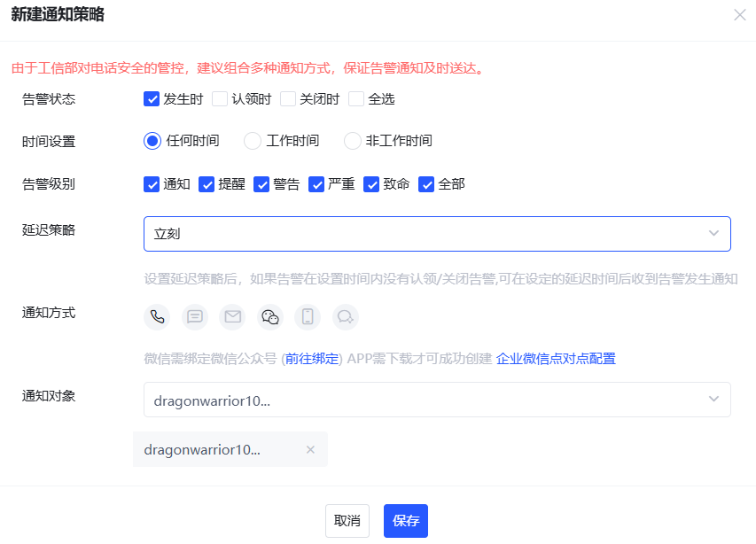Remove the dragonwarrior10... recipient tag

[x=310, y=449]
